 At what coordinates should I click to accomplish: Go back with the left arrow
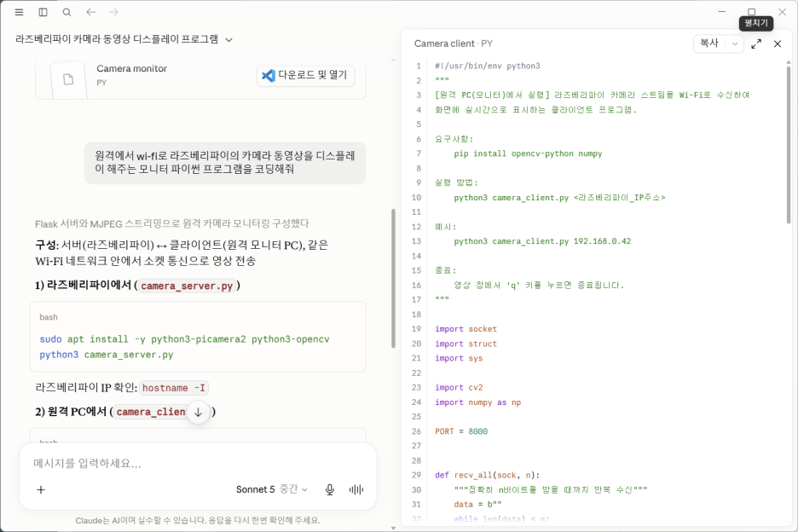pos(90,12)
